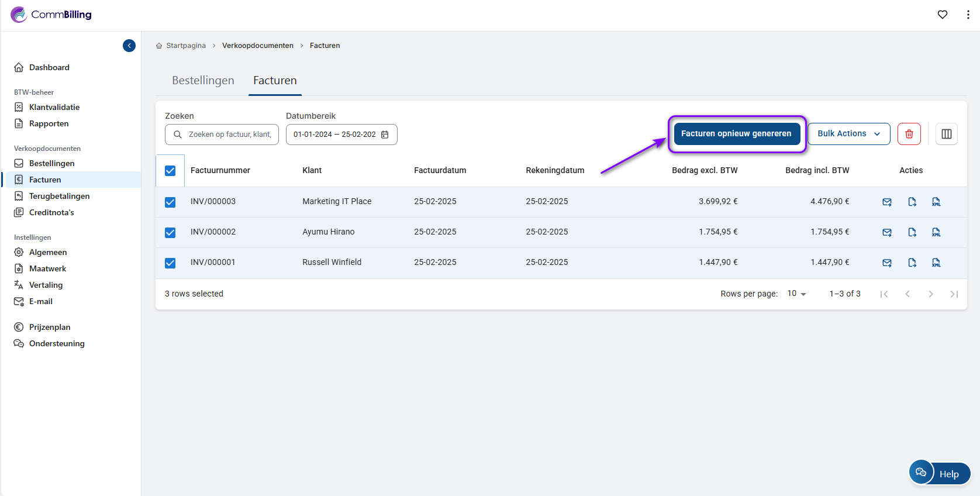Open the rows per page dropdown
This screenshot has height=496, width=980.
pyautogui.click(x=796, y=294)
